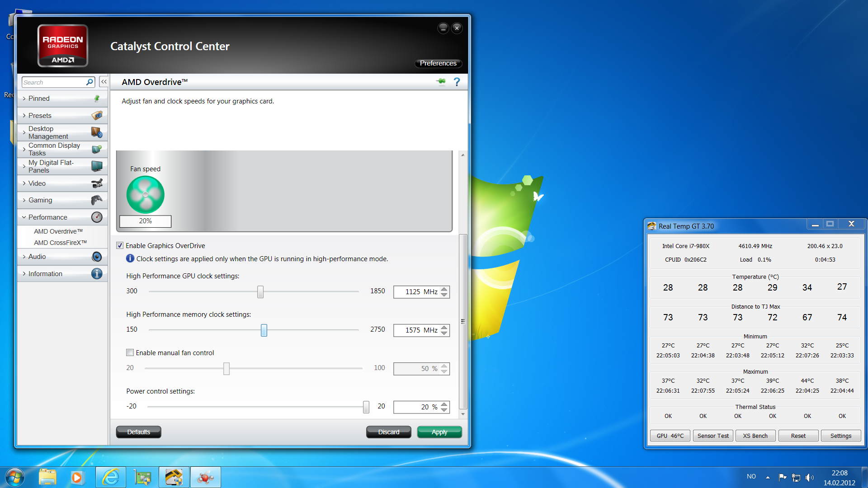Increase the GPU clock MHz spinner

(x=444, y=289)
